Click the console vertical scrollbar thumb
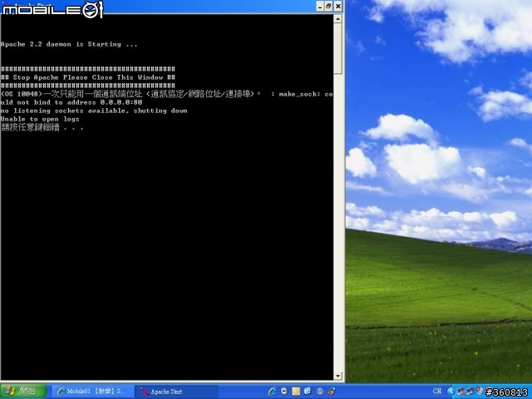The width and height of the screenshot is (532, 399). click(337, 48)
